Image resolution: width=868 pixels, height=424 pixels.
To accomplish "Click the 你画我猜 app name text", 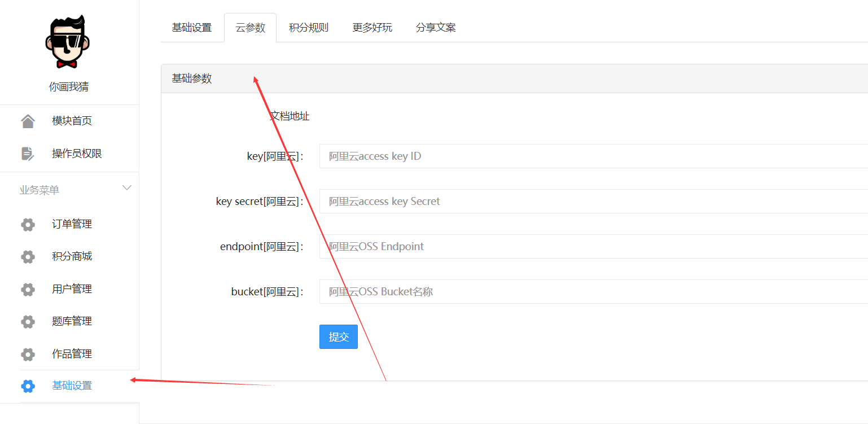I will (x=69, y=87).
